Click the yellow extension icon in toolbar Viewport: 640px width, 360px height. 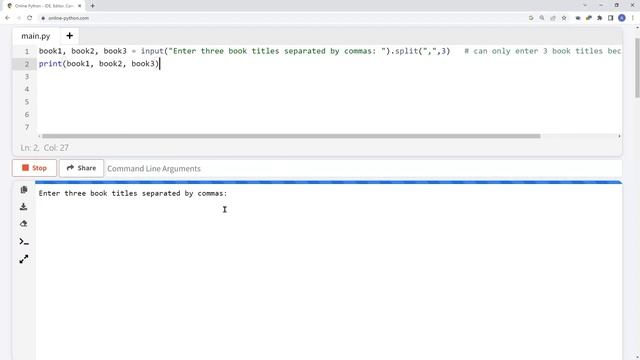coord(589,18)
